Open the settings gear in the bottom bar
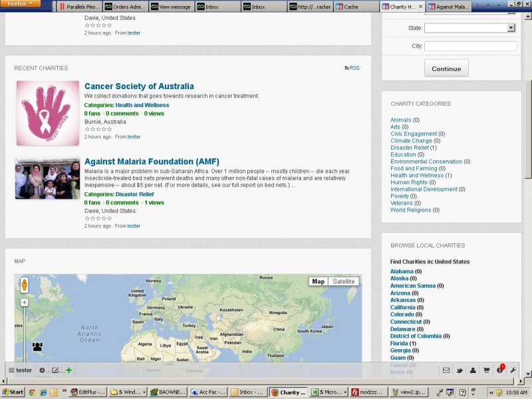 42,370
